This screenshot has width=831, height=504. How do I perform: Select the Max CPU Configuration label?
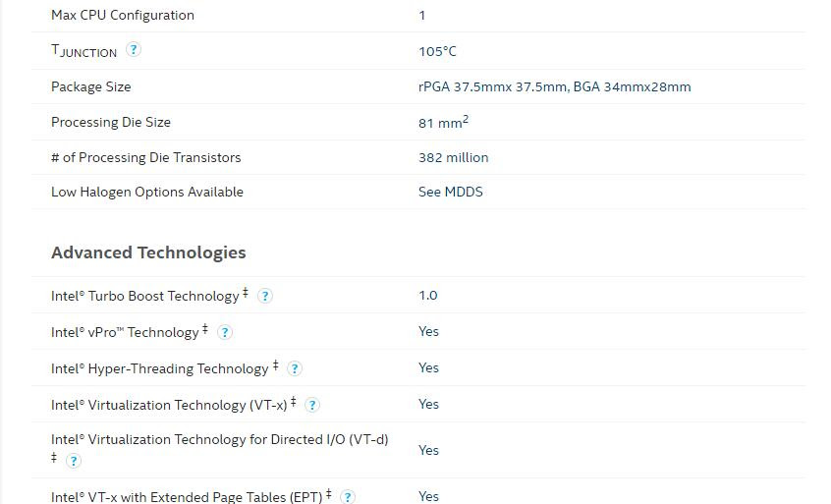pos(122,15)
